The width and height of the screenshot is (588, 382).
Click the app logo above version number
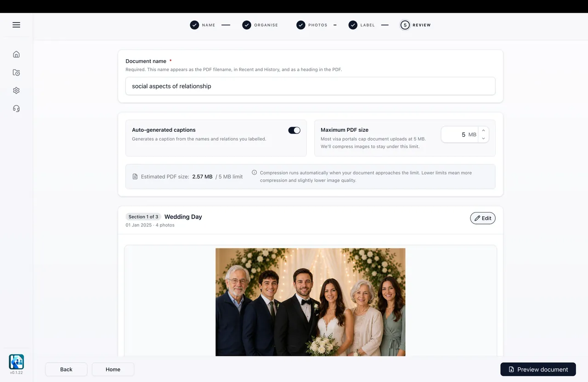tap(16, 362)
